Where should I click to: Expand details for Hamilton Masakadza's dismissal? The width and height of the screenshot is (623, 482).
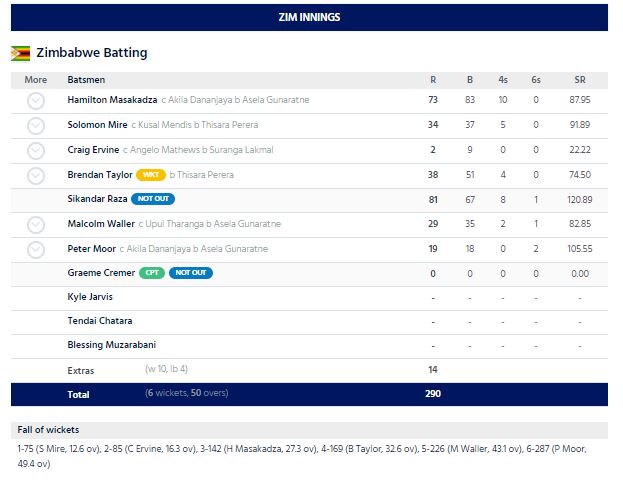coord(36,101)
